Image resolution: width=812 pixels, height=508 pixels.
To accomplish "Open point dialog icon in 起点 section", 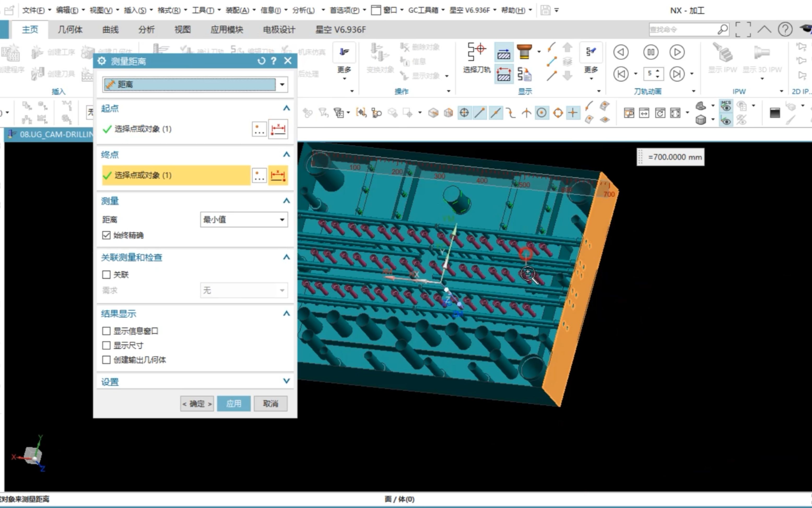I will click(259, 129).
